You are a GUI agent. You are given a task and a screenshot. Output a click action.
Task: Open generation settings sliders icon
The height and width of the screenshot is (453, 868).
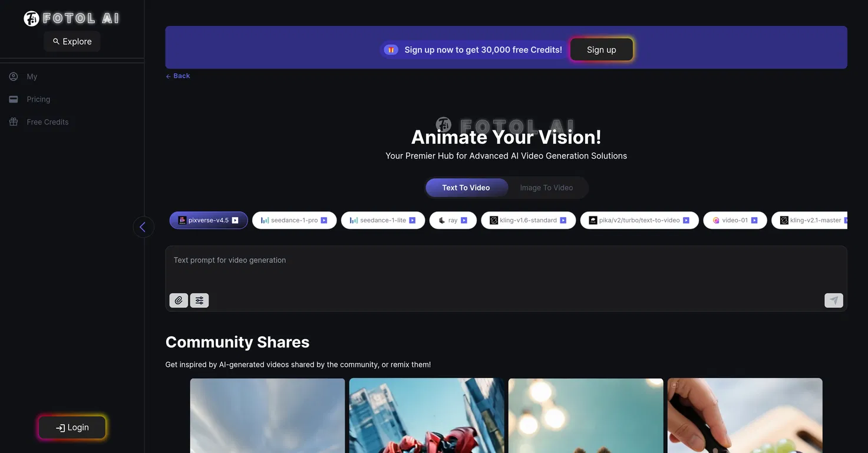(200, 301)
